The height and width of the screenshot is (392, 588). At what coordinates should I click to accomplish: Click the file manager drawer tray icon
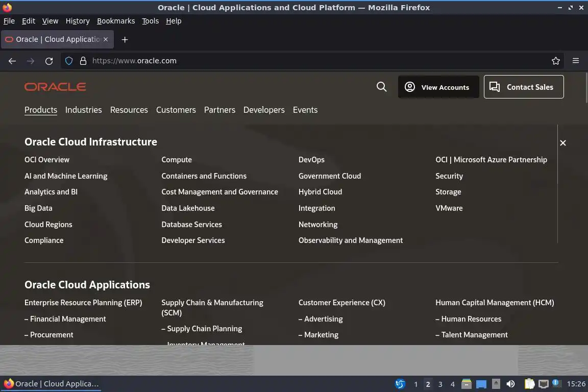pos(467,384)
